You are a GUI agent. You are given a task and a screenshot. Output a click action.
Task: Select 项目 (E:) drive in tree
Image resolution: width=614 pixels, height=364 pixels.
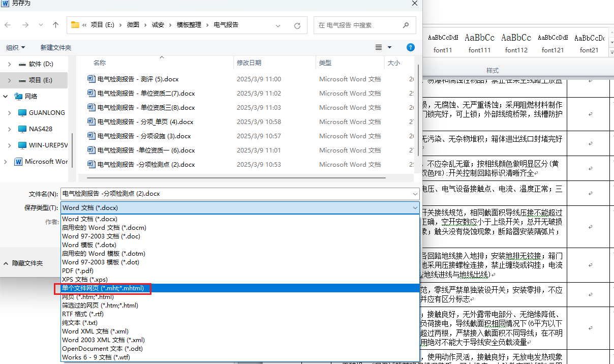(x=41, y=80)
